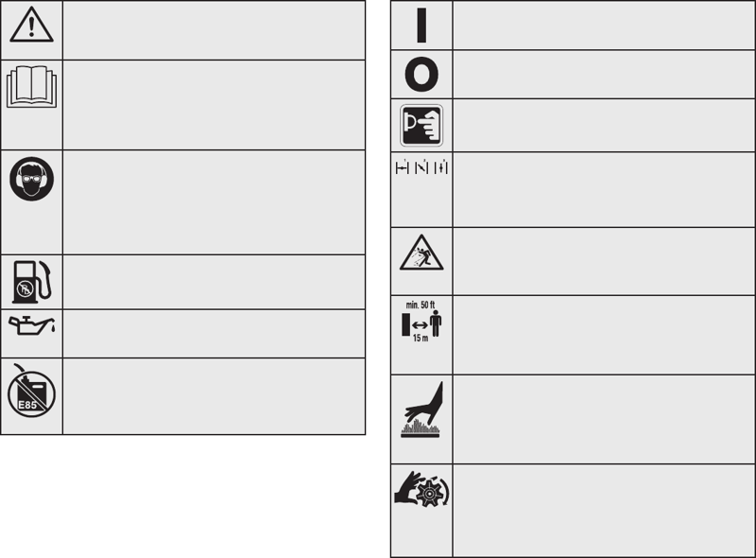
Task: Select the min. 50 ft distance icon
Action: click(x=421, y=322)
